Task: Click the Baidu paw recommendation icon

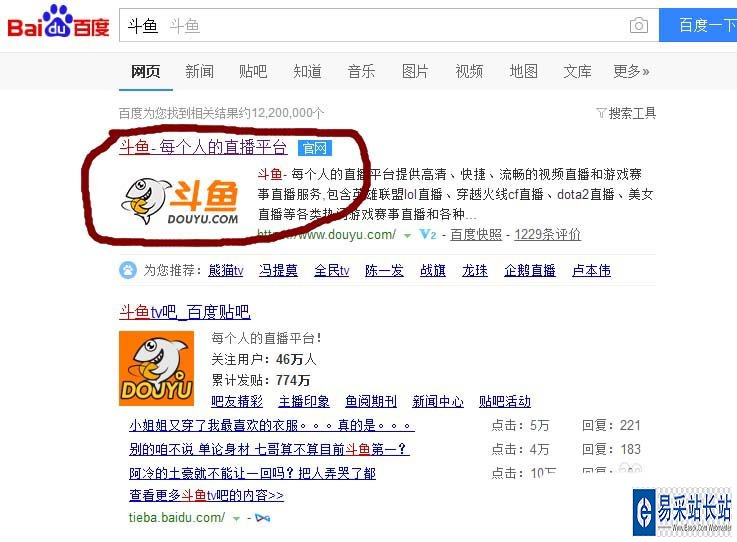Action: pos(127,270)
